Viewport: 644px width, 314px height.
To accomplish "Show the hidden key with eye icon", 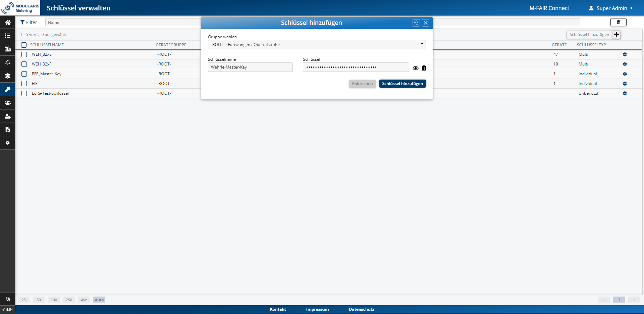I will 415,68.
